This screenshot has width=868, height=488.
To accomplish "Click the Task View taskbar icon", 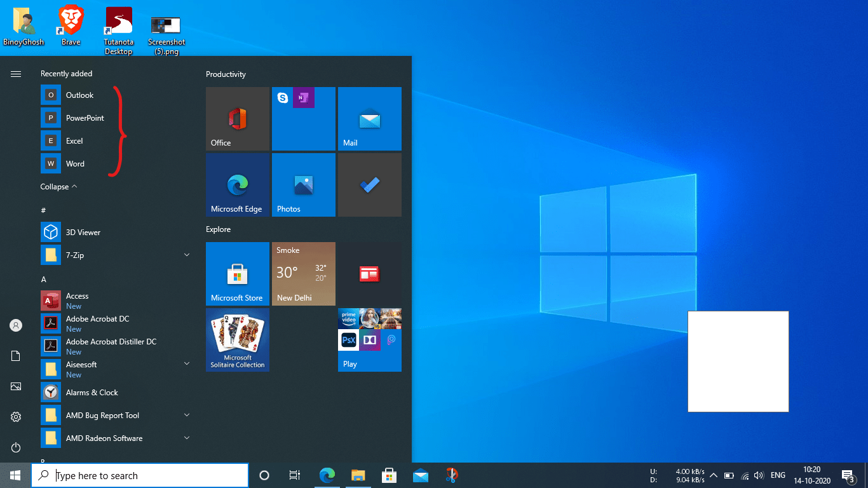I will [x=295, y=475].
